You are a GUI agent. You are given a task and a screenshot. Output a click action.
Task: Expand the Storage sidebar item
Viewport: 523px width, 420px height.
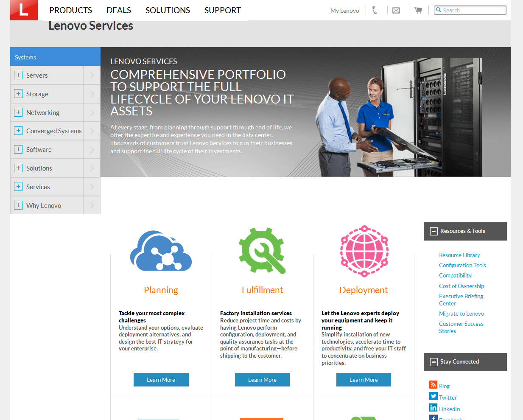18,94
